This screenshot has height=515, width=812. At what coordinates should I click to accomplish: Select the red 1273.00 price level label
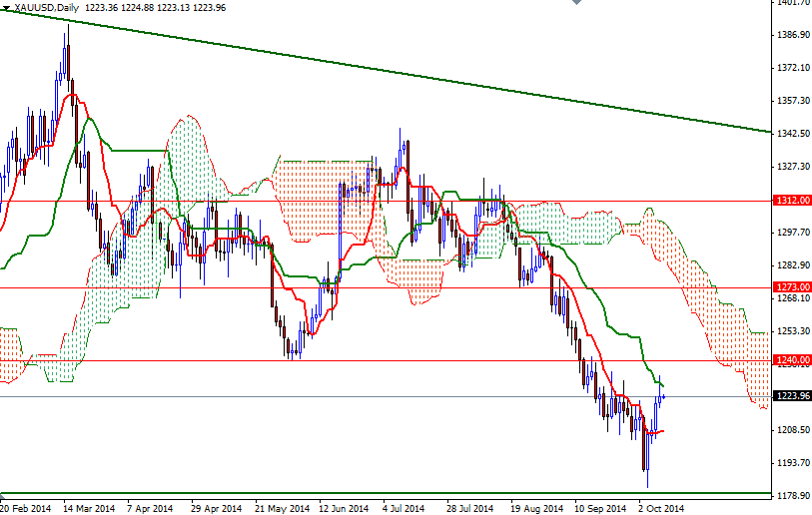(791, 286)
